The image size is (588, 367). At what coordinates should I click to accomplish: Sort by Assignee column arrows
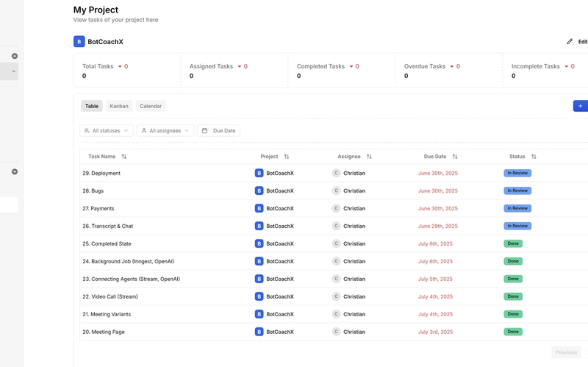point(369,157)
